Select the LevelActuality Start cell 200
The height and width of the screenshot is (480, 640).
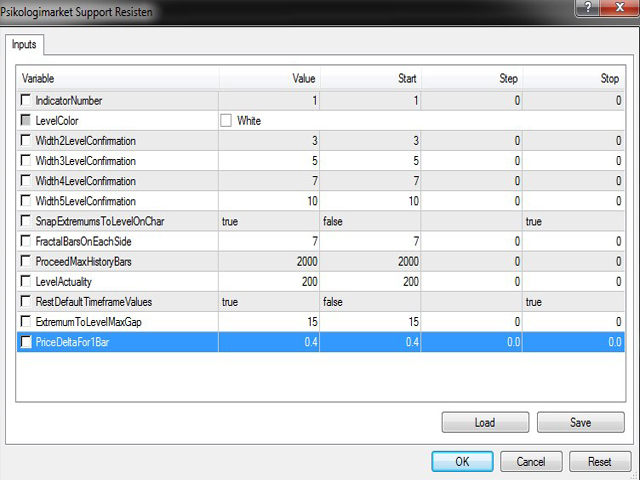click(370, 281)
